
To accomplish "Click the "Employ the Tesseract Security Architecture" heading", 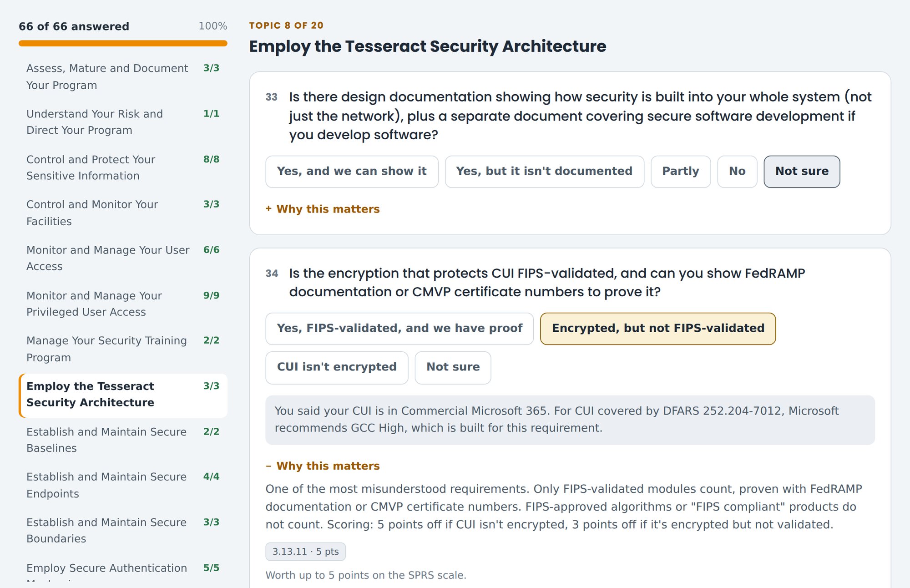I will [x=427, y=47].
